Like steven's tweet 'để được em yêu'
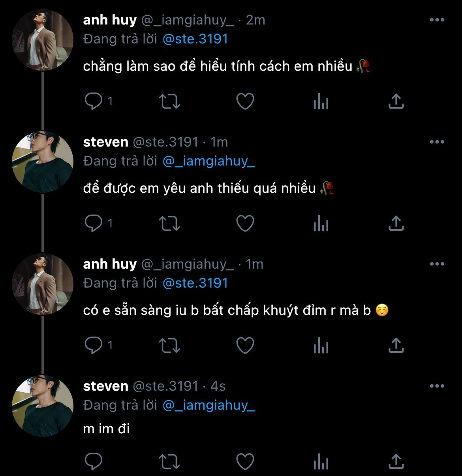The height and width of the screenshot is (476, 462). pos(245,224)
